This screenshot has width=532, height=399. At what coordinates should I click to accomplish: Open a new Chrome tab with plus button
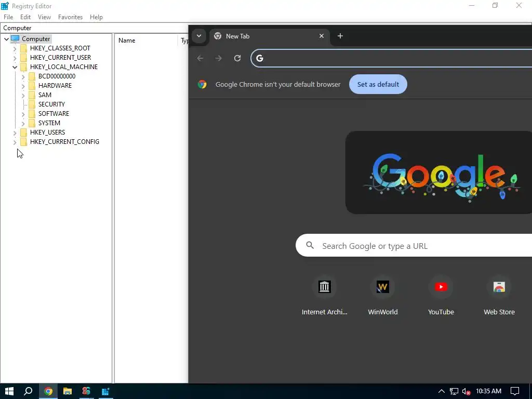(340, 36)
